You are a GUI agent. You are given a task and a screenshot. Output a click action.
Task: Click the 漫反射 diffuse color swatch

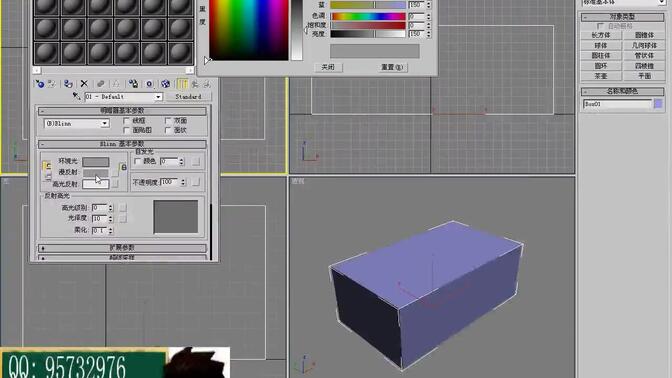[96, 173]
